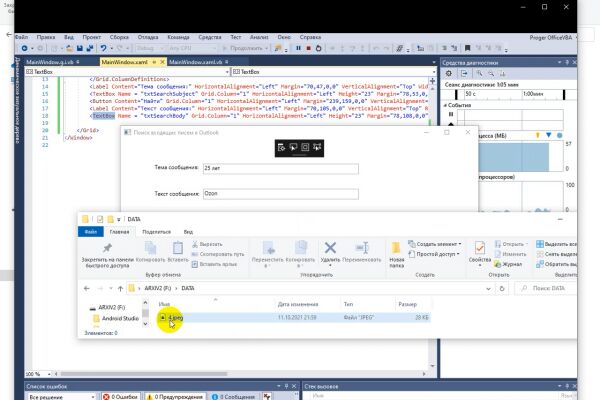
Task: Click the Delete (Удалить) red X icon
Action: click(x=330, y=251)
